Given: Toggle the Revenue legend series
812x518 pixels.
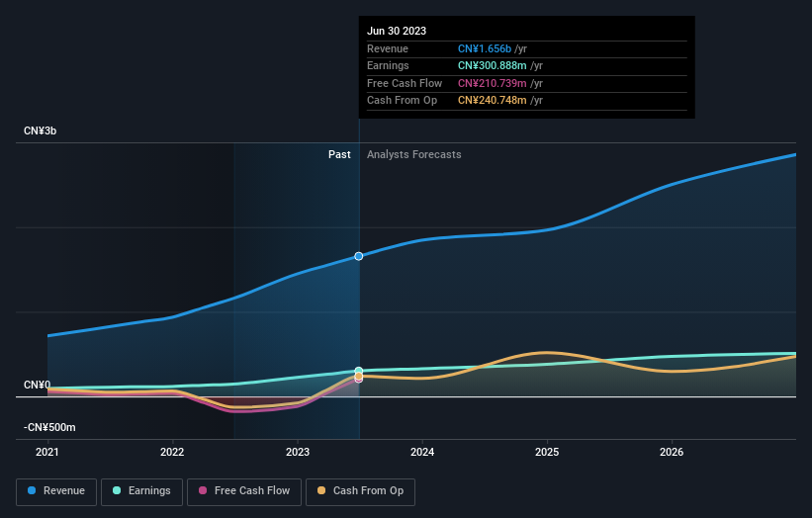Looking at the screenshot, I should [x=56, y=491].
